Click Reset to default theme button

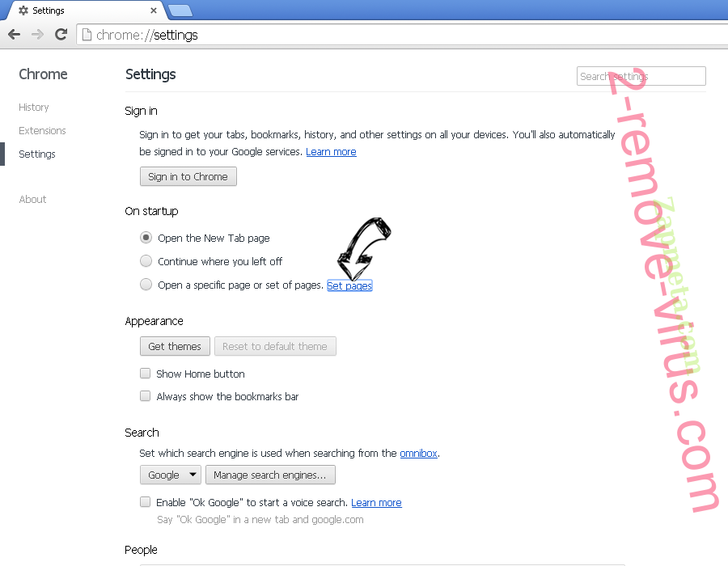pos(275,346)
